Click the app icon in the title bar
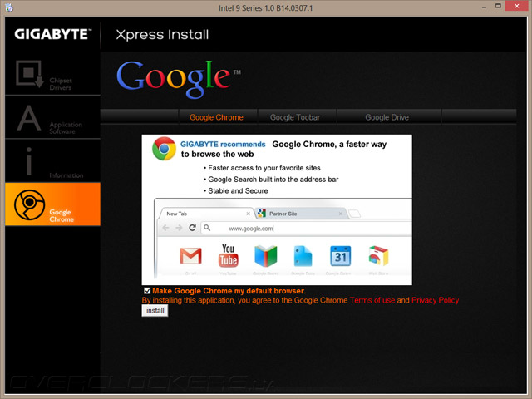This screenshot has width=532, height=399. 9,7
